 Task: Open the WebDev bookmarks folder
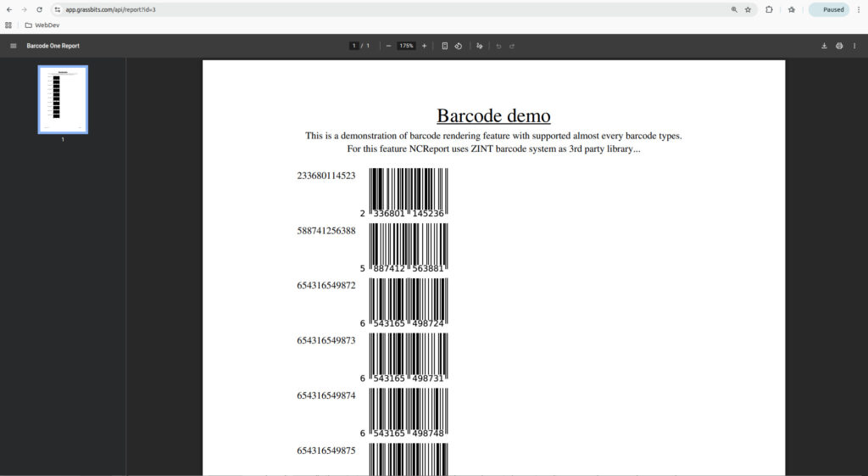[42, 25]
